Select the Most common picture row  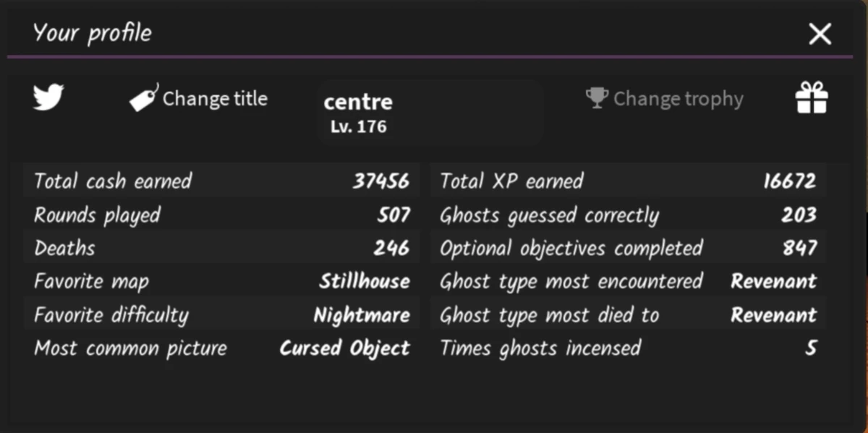pos(221,348)
